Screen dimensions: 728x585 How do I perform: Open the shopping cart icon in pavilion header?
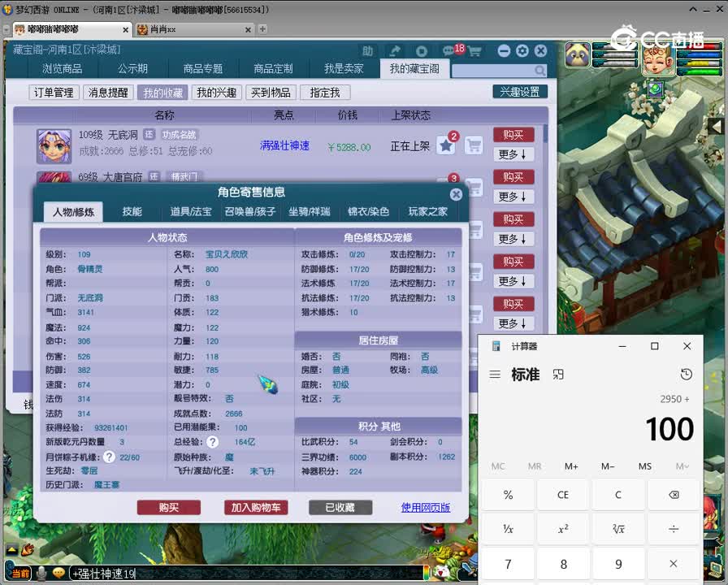tap(474, 51)
